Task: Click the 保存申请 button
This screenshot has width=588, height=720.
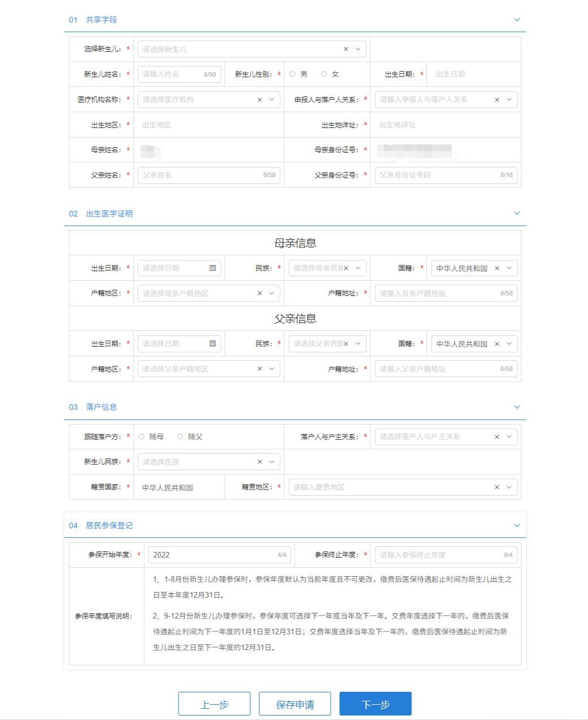Action: click(x=295, y=704)
